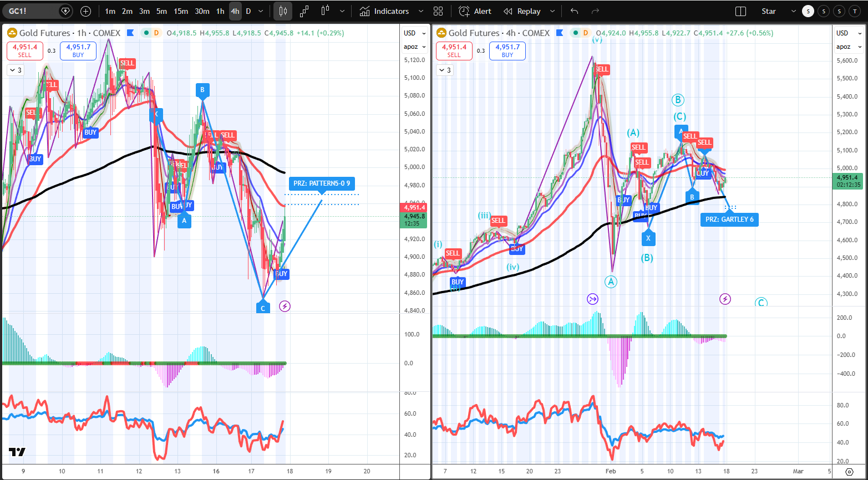Click the 4,951.4 SELL button on 4h chart
The height and width of the screenshot is (480, 868).
[454, 51]
